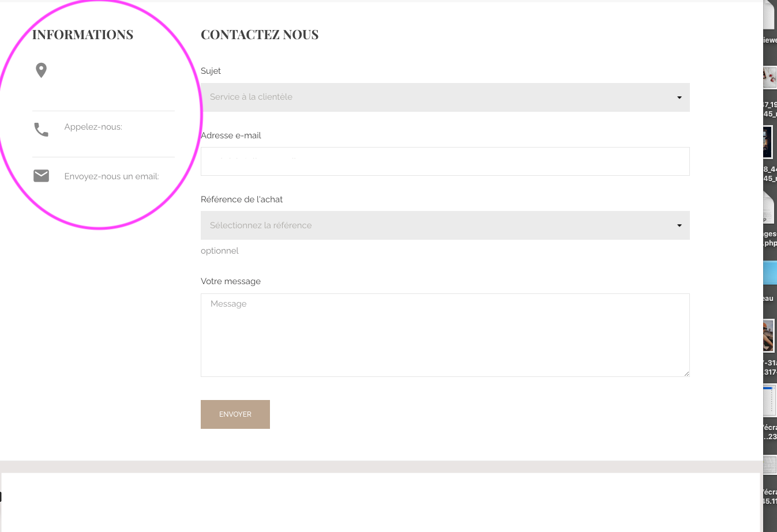This screenshot has width=777, height=532.
Task: Click the Votre message label
Action: click(x=231, y=281)
